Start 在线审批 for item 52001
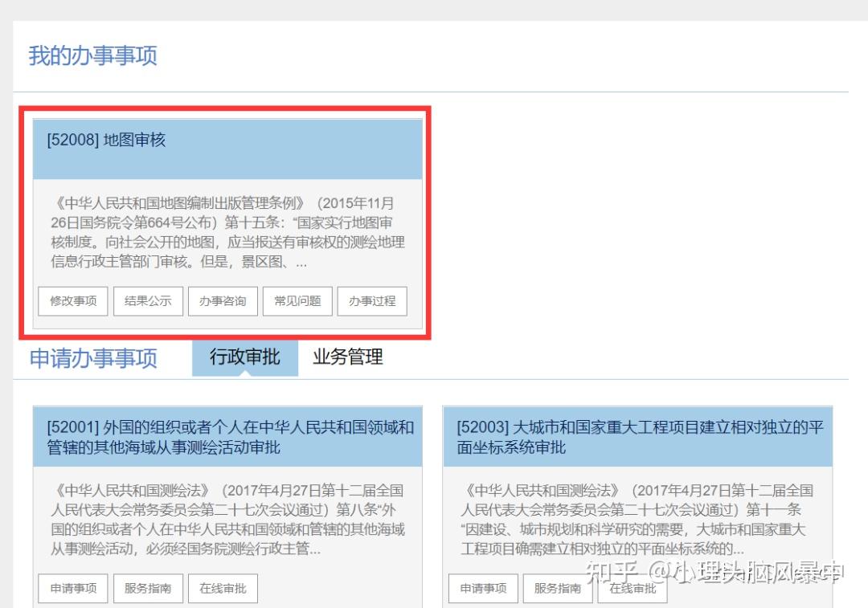 coord(223,588)
